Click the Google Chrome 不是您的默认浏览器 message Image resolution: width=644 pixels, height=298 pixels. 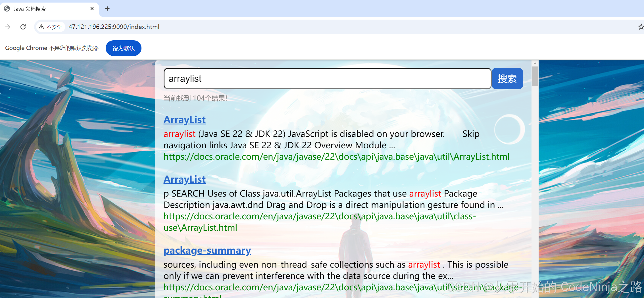(x=52, y=48)
